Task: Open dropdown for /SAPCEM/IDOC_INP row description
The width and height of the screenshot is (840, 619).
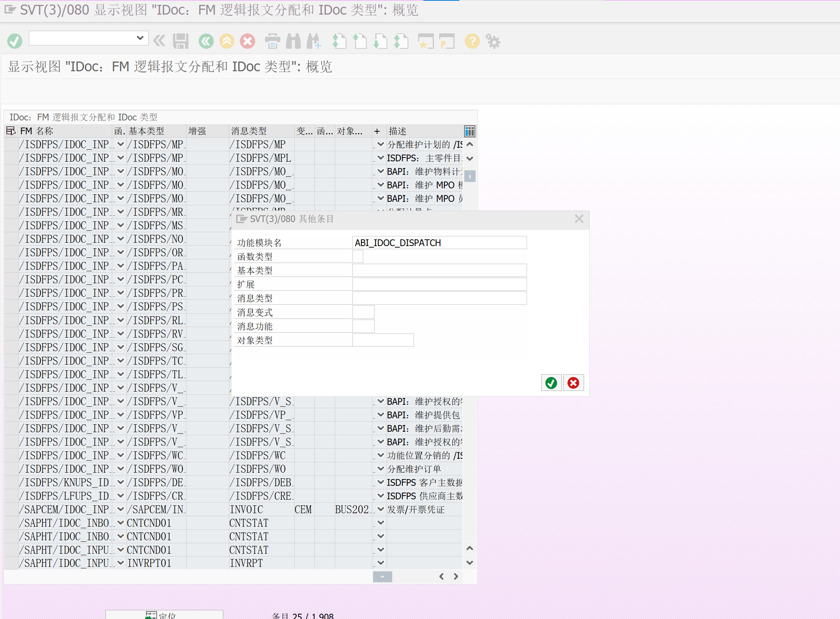Action: click(380, 509)
